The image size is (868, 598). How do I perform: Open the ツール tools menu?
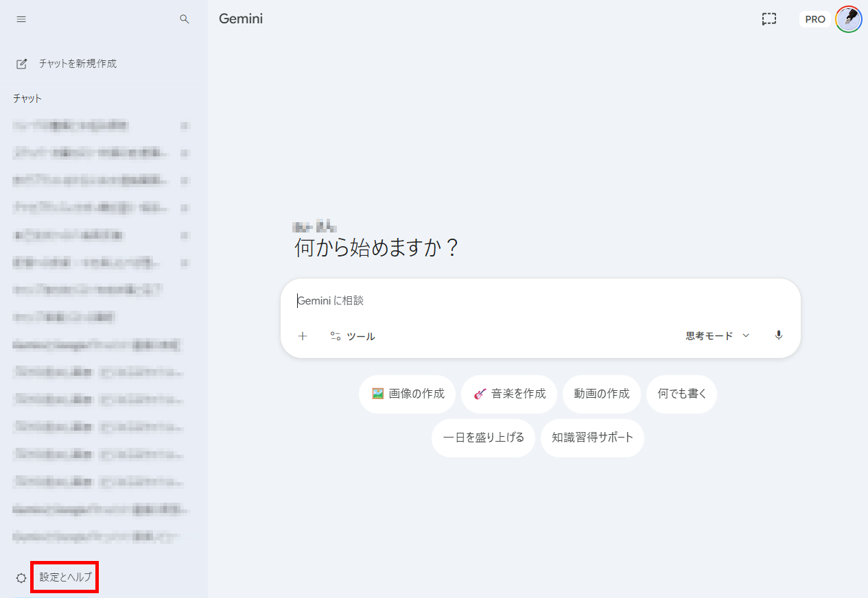353,336
